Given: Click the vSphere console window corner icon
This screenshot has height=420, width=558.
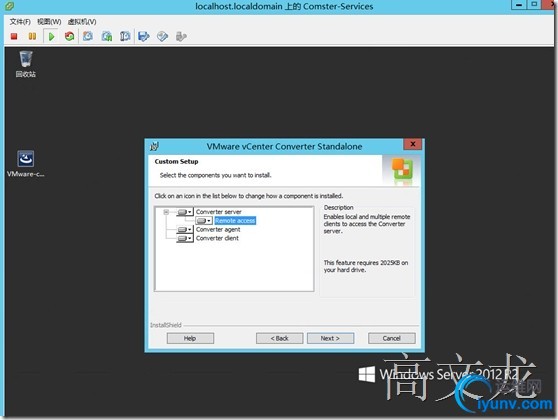Looking at the screenshot, I should coord(9,6).
